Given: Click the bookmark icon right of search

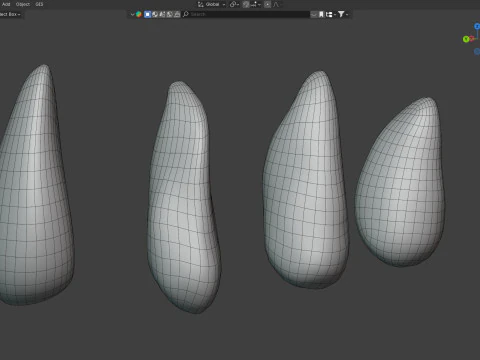Looking at the screenshot, I should pos(321,14).
